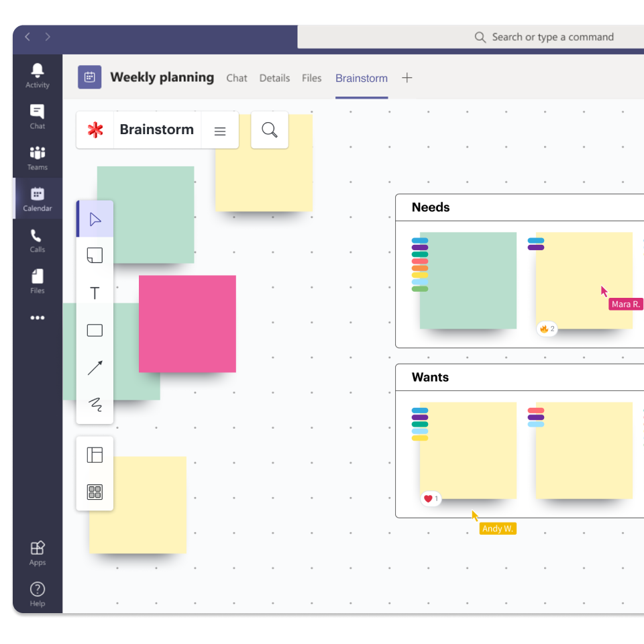Screen dimensions: 644x644
Task: Open the templates layout panel icon
Action: (x=95, y=455)
